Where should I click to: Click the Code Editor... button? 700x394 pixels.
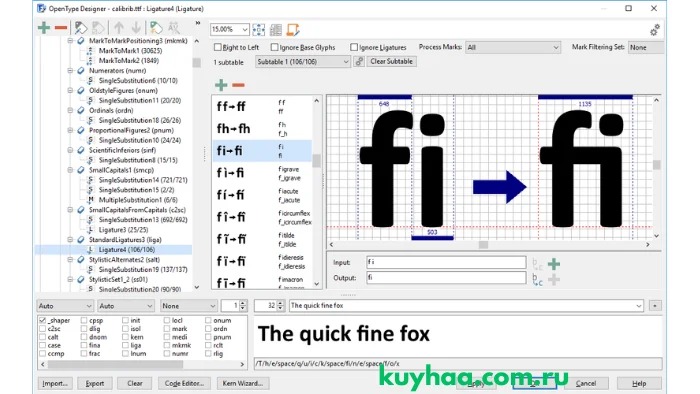[x=184, y=383]
